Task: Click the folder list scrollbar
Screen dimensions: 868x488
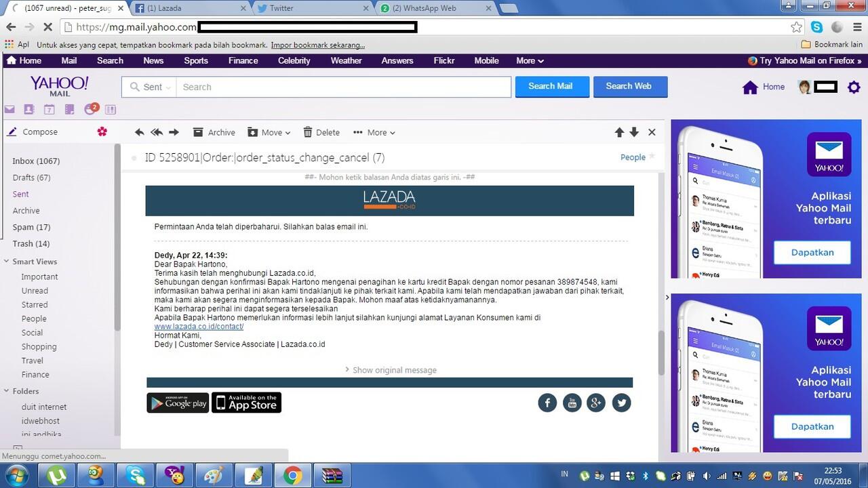Action: [x=117, y=237]
